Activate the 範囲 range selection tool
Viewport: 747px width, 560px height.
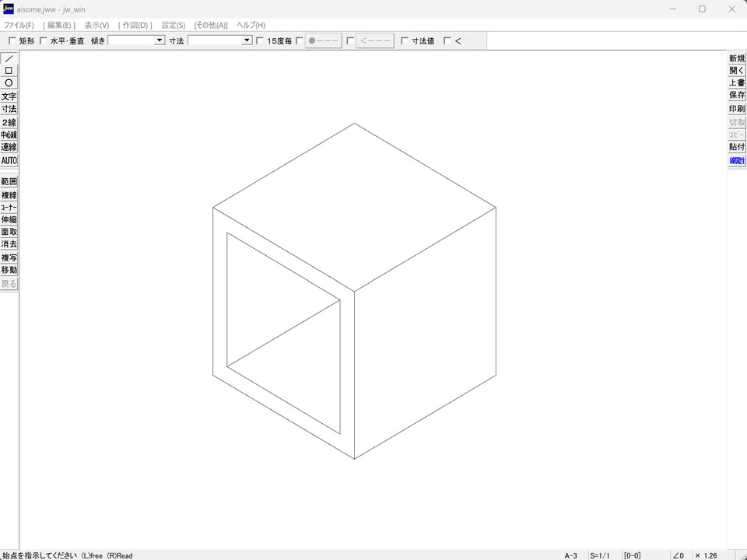click(x=9, y=181)
